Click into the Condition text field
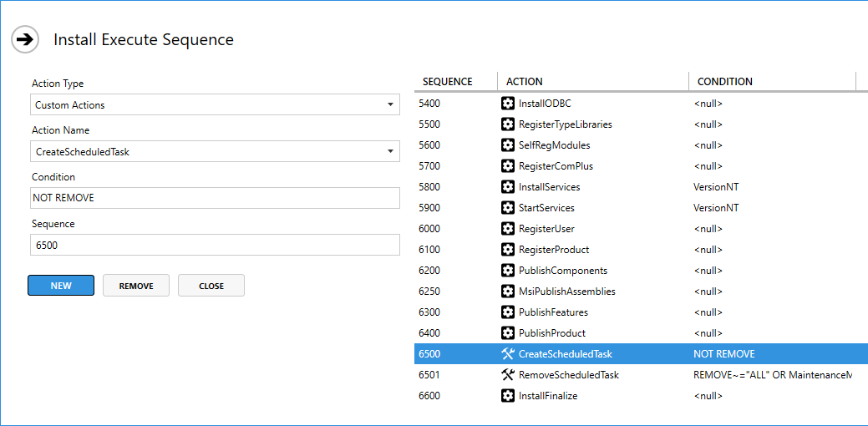This screenshot has height=426, width=868. [x=215, y=199]
